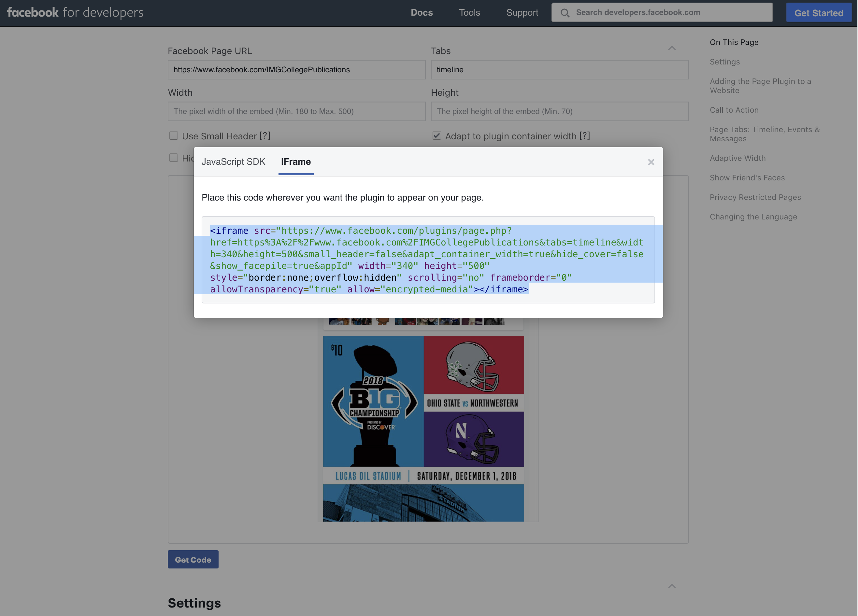
Task: Click the Width input field
Action: pyautogui.click(x=296, y=111)
